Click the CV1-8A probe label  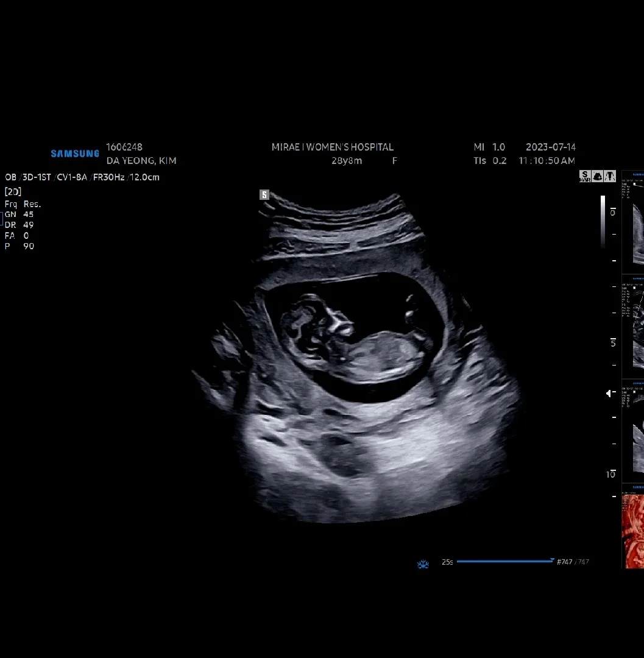click(72, 177)
